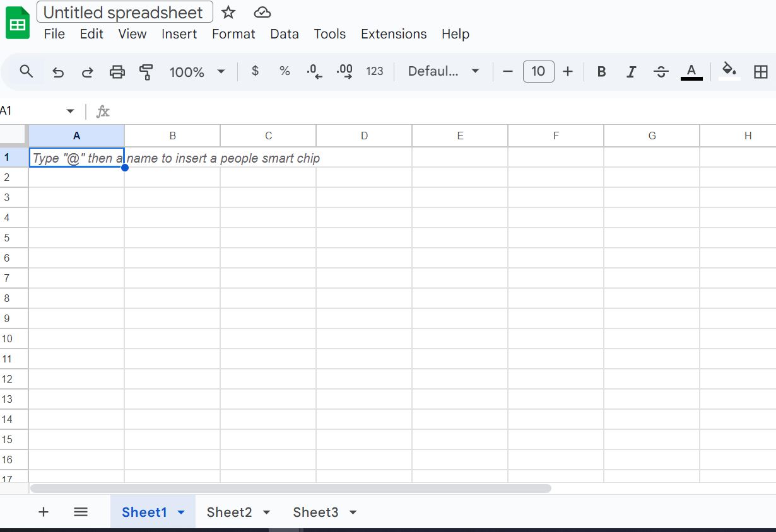
Task: Expand the Sheet2 tab options arrow
Action: click(x=266, y=512)
